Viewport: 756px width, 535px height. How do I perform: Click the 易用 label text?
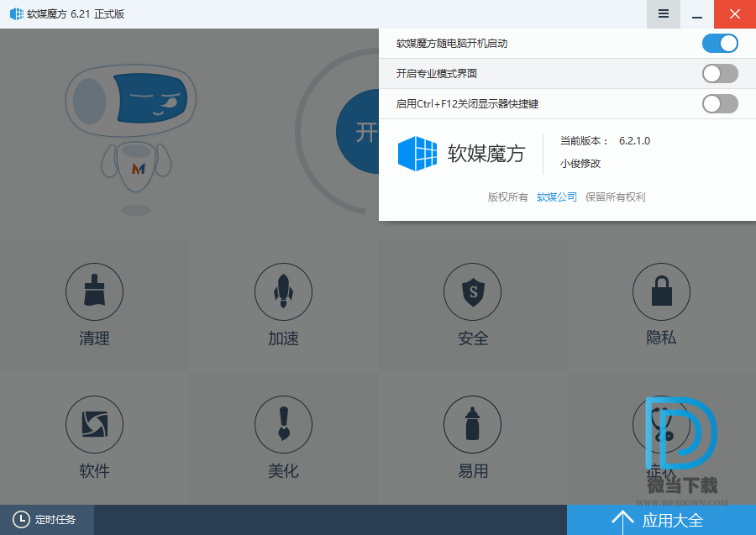point(473,471)
